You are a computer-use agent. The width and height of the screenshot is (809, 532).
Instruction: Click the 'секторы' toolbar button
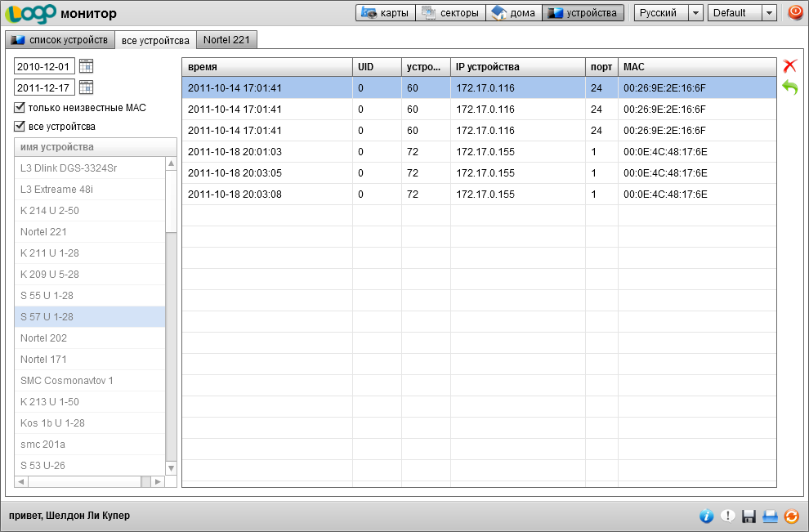tap(450, 13)
